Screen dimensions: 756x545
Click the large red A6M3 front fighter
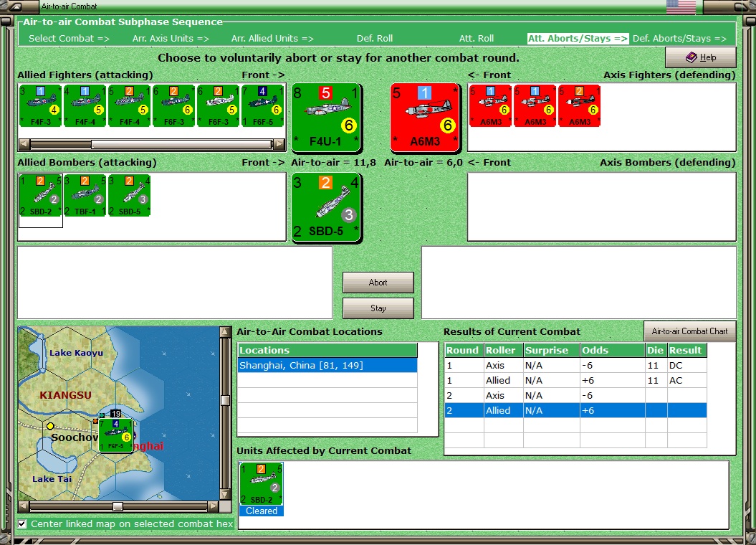[425, 117]
